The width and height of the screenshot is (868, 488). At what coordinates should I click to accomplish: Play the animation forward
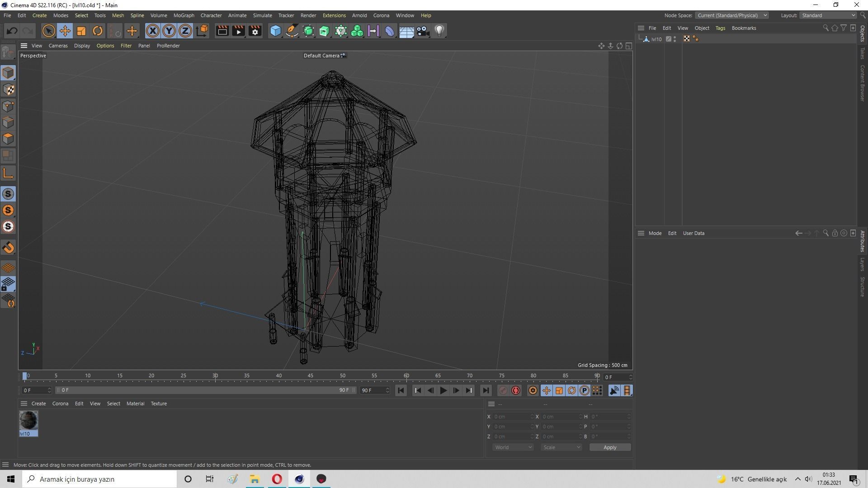click(443, 390)
